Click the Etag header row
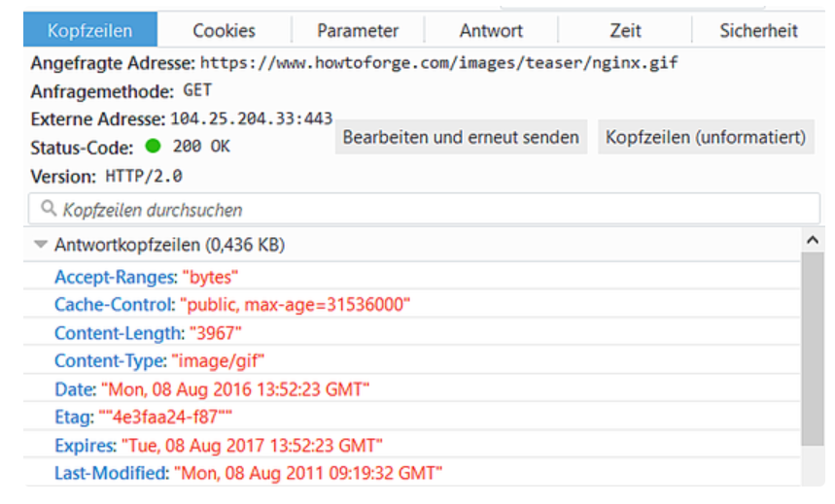Screen dimensions: 835x504 (411, 417)
